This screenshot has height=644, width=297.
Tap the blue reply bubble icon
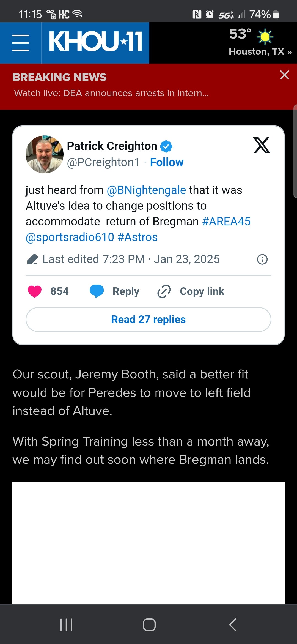(x=97, y=291)
